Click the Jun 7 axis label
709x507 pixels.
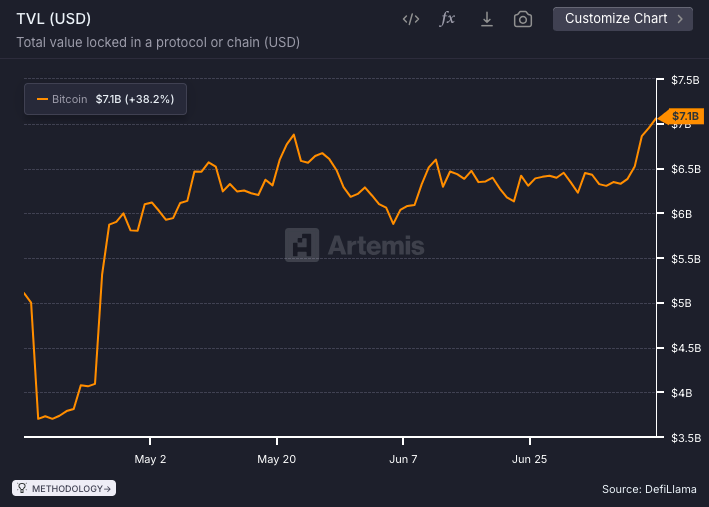(x=403, y=459)
